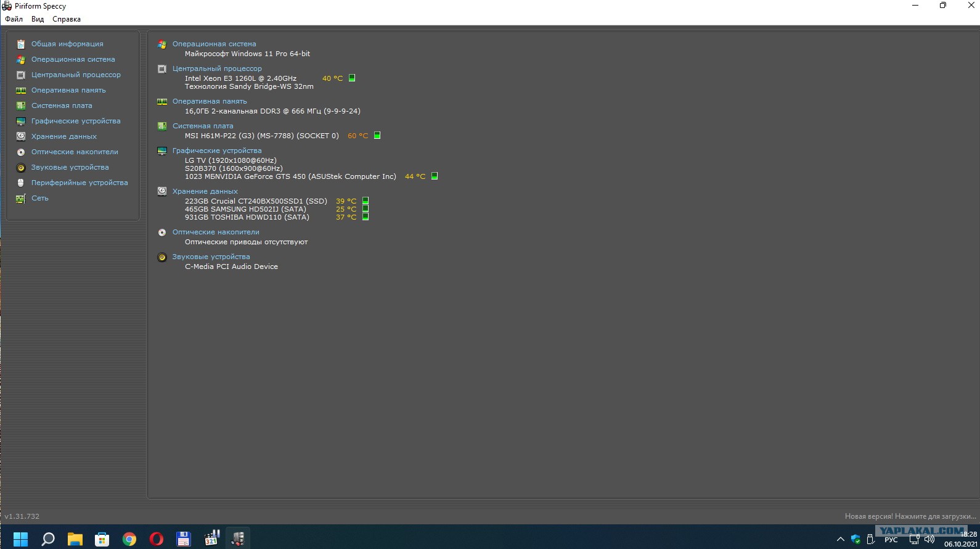Viewport: 980px width, 549px height.
Task: Click the CPU temperature value 40 °C
Action: point(332,78)
